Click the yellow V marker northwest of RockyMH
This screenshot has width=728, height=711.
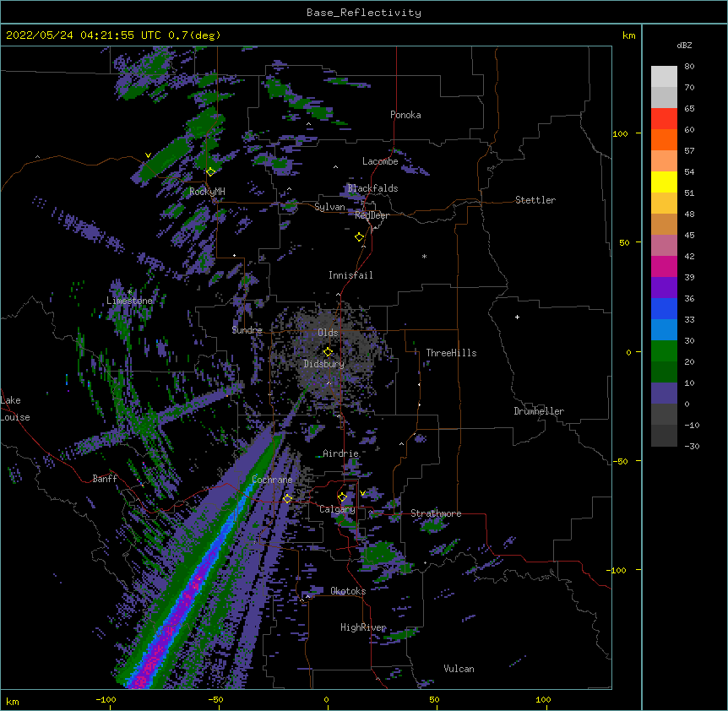click(x=148, y=155)
